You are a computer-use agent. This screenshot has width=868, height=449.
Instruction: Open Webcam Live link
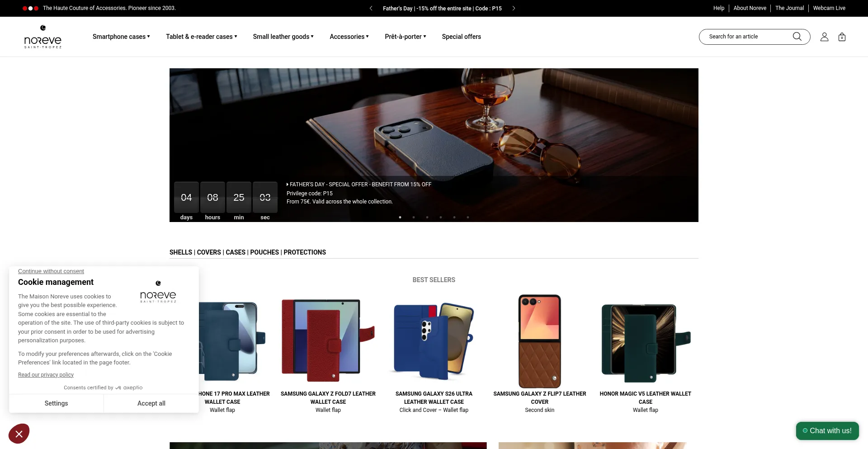829,8
